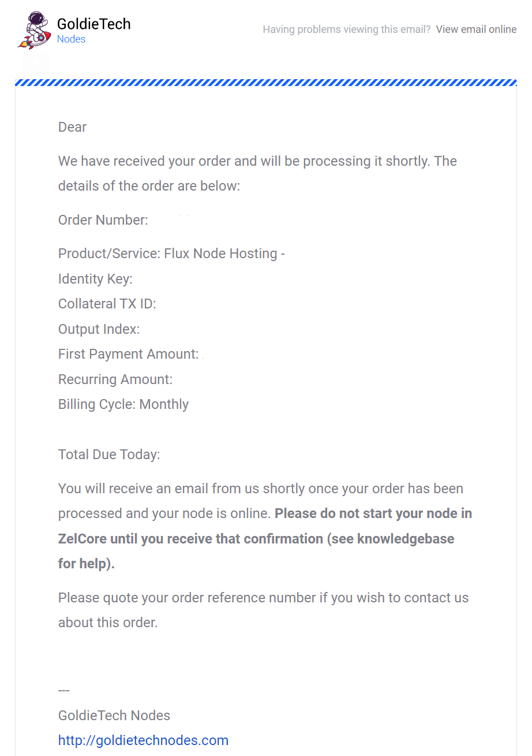Click the Total Due Today label
532x756 pixels.
[109, 455]
